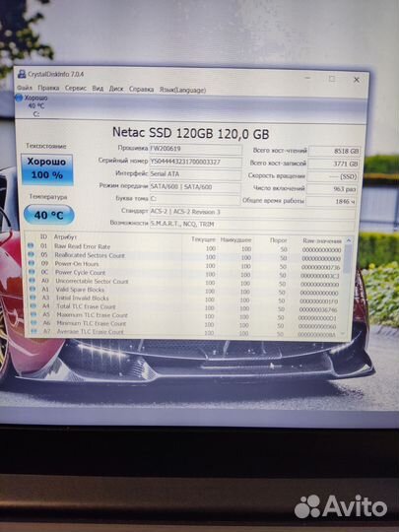Select the Raw Read Error Rate row
The image size is (399, 532).
pos(185,247)
